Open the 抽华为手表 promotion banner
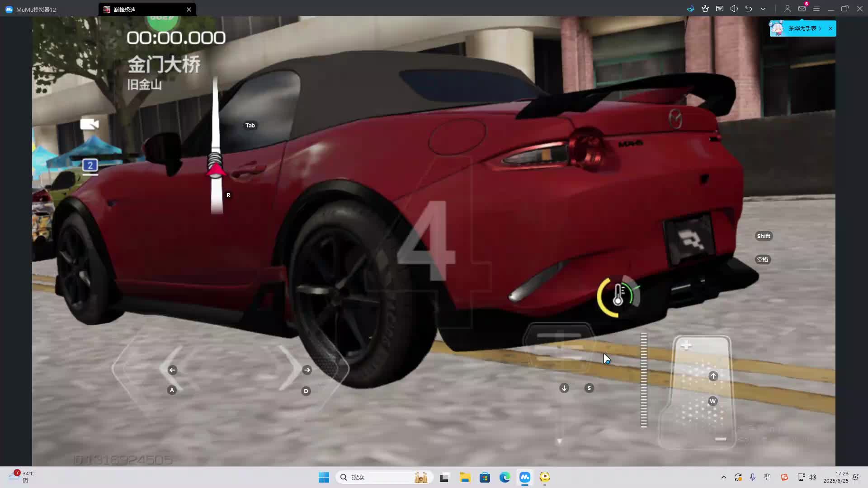The height and width of the screenshot is (488, 868). click(x=802, y=28)
